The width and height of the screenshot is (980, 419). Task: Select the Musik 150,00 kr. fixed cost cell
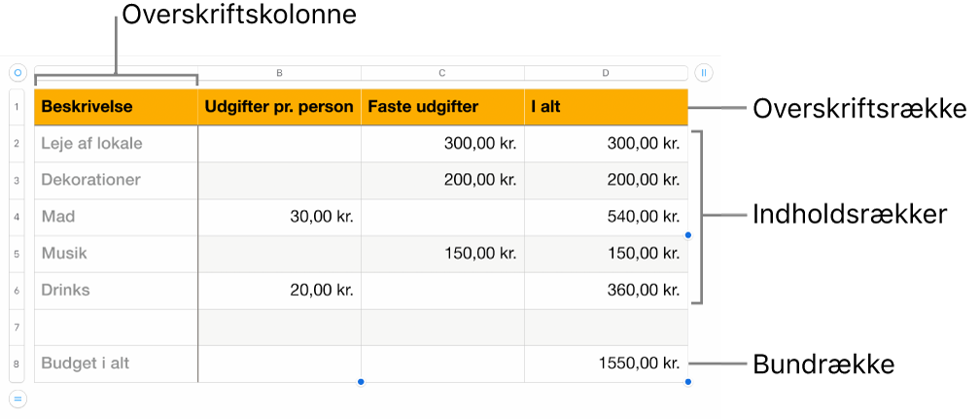click(442, 254)
